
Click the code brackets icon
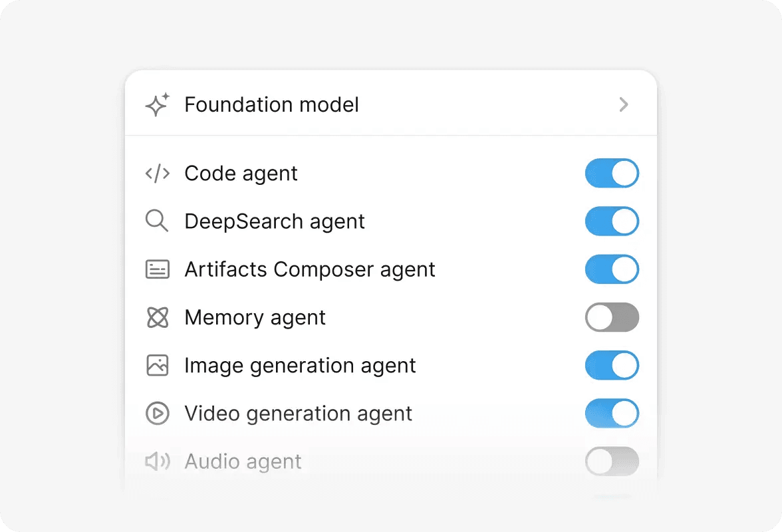point(158,174)
